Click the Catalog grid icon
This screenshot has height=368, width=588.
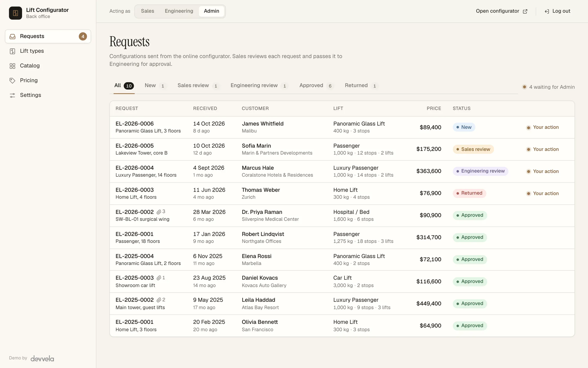12,66
